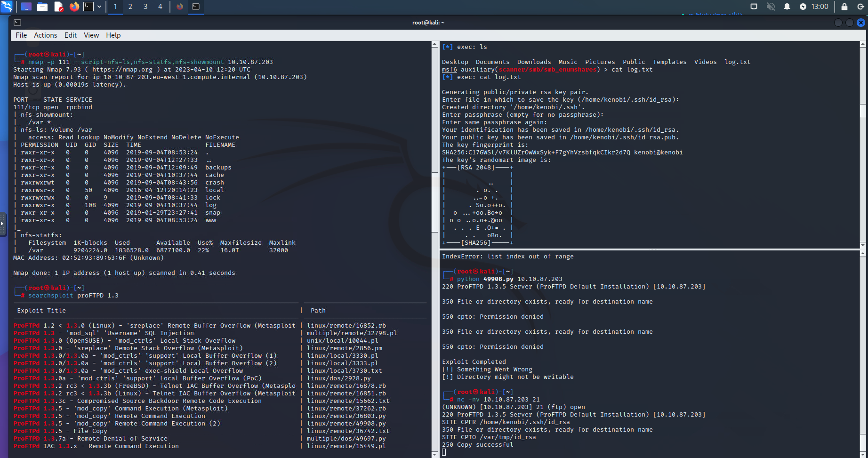Image resolution: width=868 pixels, height=458 pixels.
Task: Launch the file manager from the panel
Action: coord(42,7)
